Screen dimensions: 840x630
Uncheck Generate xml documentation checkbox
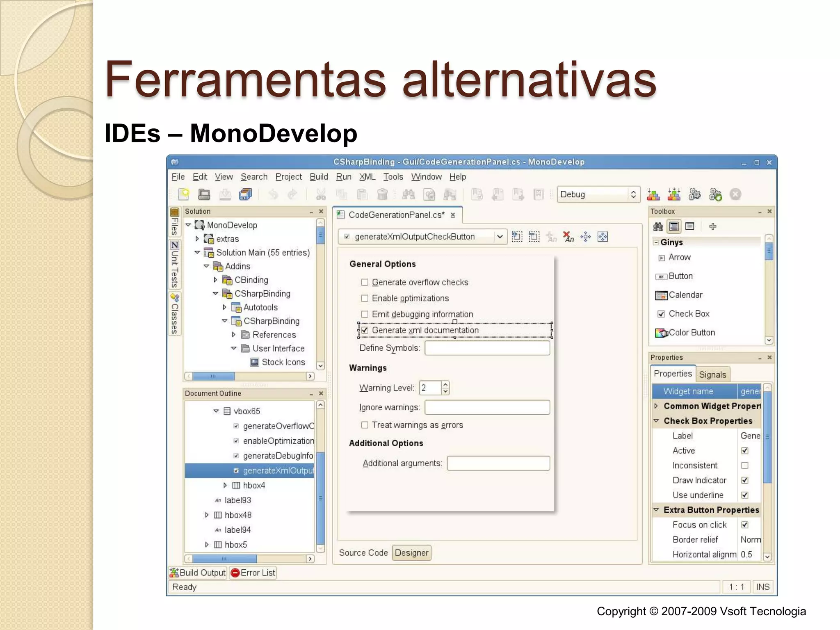(x=364, y=330)
